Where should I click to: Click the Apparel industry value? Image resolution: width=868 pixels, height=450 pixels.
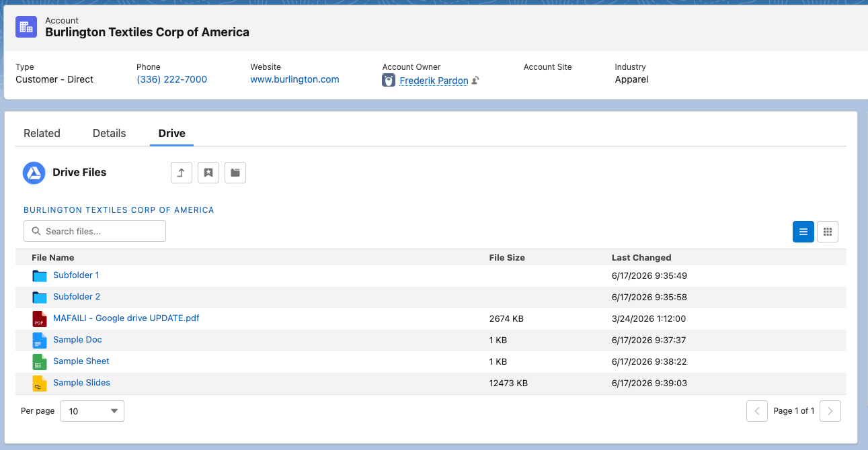[631, 79]
